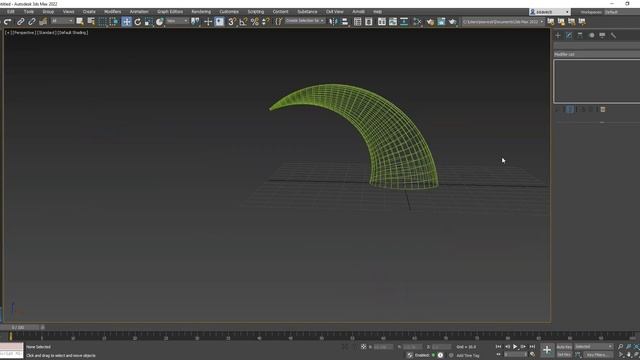
Task: Activate the Select and Rotate tool
Action: click(x=138, y=22)
